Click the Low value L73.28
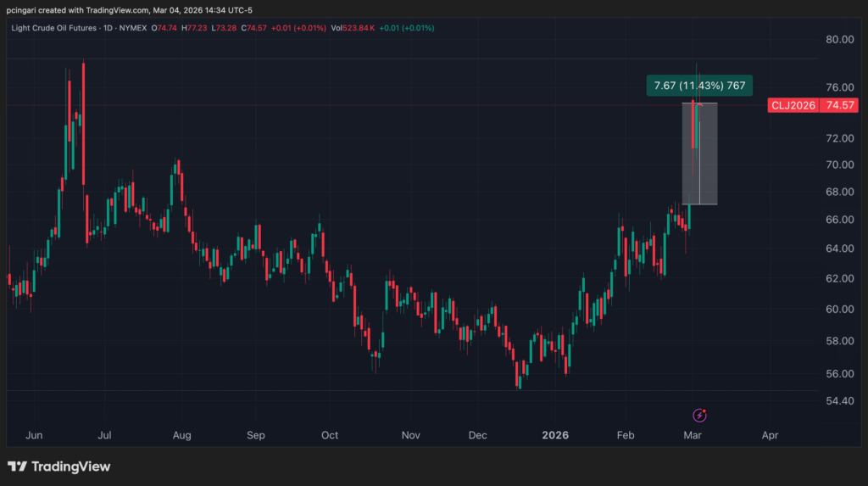 224,28
